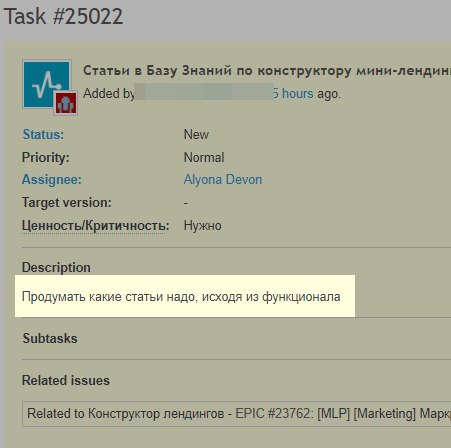Click the Assignee field label link

[52, 180]
